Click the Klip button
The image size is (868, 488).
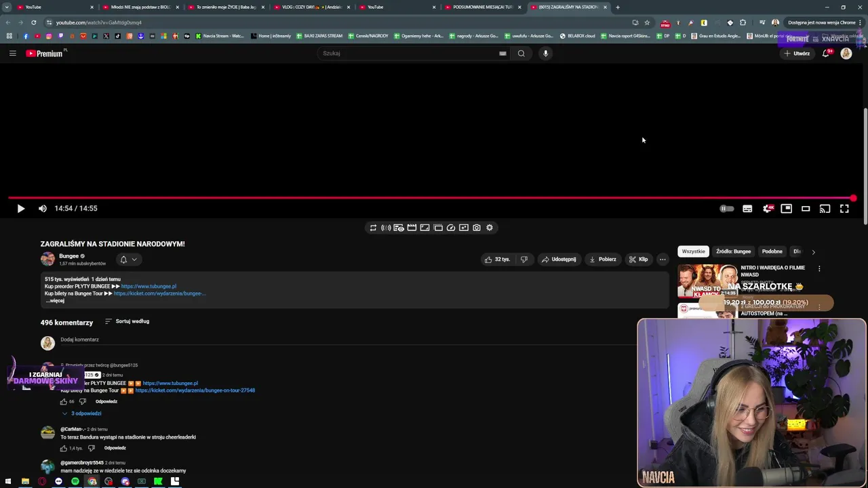638,260
